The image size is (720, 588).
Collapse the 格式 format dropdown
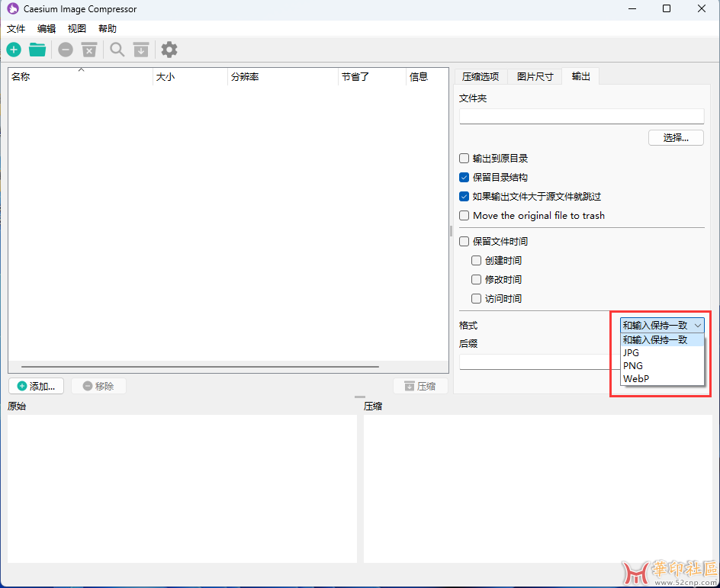662,325
